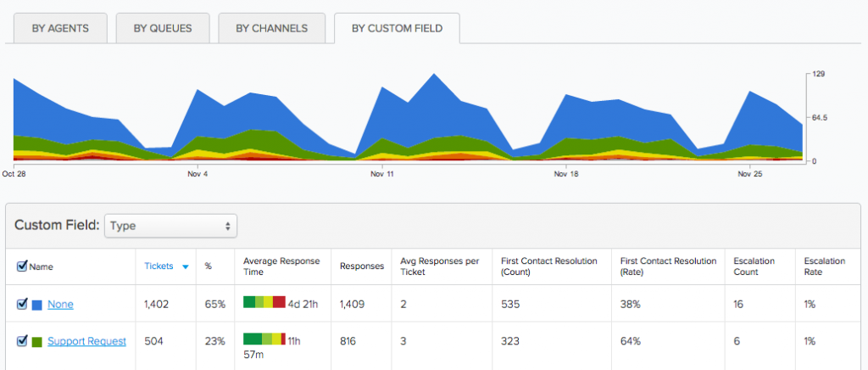
Task: Click the escalation count 16 cell
Action: pos(738,304)
